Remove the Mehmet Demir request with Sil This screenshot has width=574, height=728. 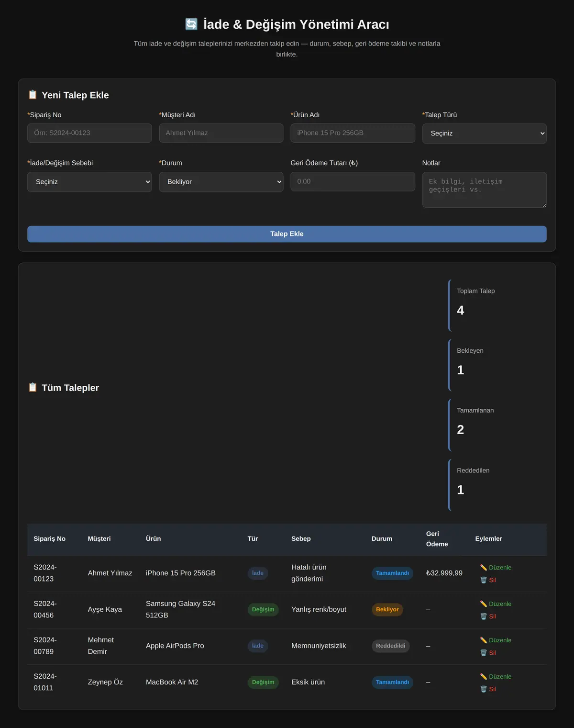pos(488,652)
